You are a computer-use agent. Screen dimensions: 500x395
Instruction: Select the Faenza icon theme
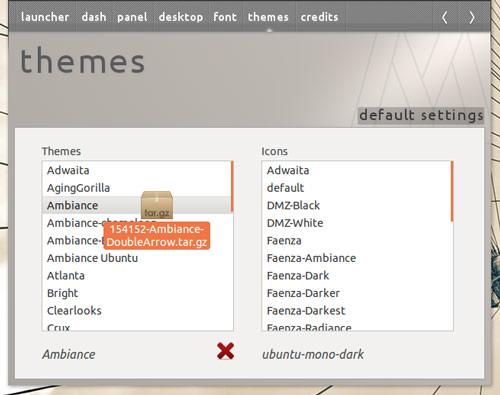tap(356, 241)
